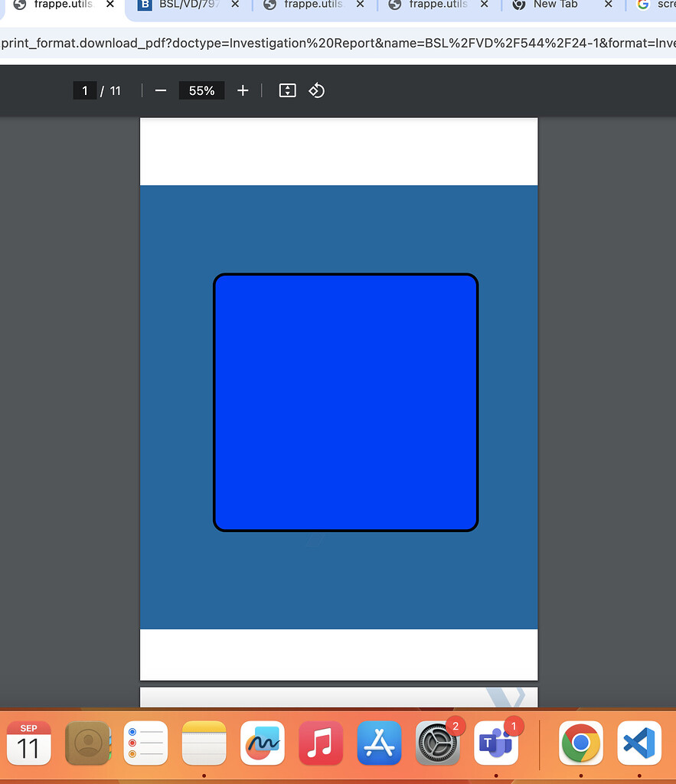Screen dimensions: 676x784
Task: Open the Music app from the dock
Action: 321,743
